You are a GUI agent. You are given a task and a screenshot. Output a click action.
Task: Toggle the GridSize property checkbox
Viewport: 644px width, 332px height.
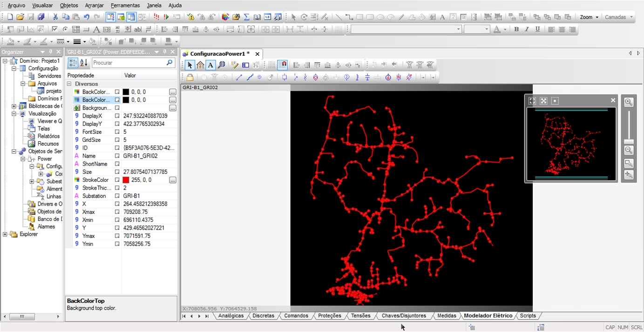point(117,139)
